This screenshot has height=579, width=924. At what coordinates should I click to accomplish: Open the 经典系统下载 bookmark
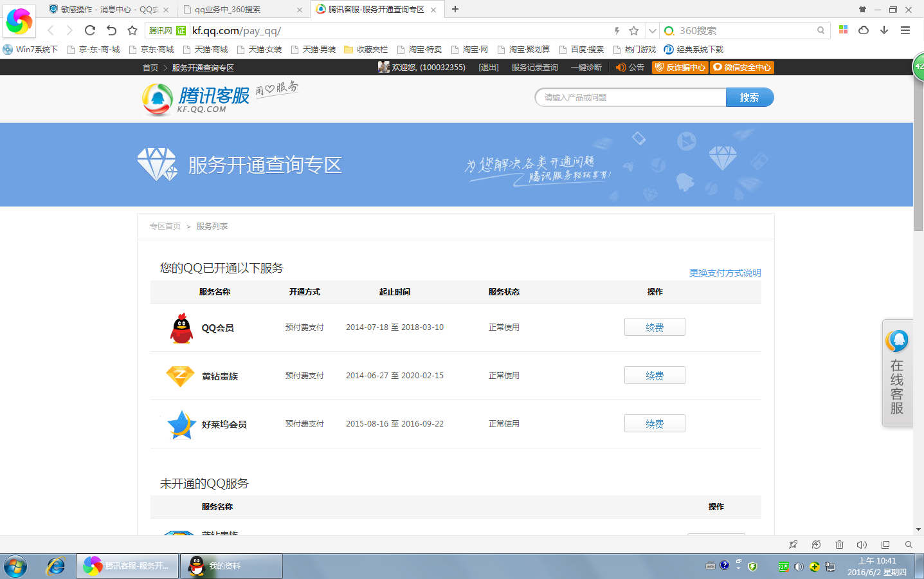click(x=694, y=49)
